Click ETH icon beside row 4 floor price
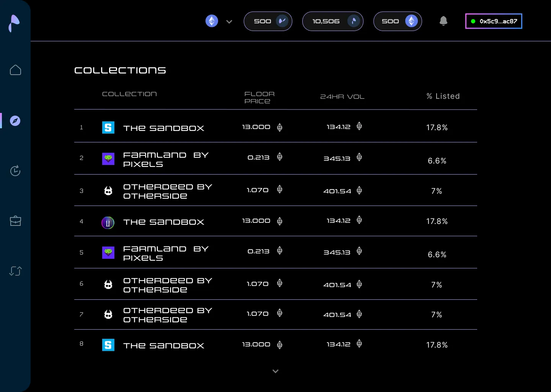Viewport: 551px width, 392px height. 280,221
